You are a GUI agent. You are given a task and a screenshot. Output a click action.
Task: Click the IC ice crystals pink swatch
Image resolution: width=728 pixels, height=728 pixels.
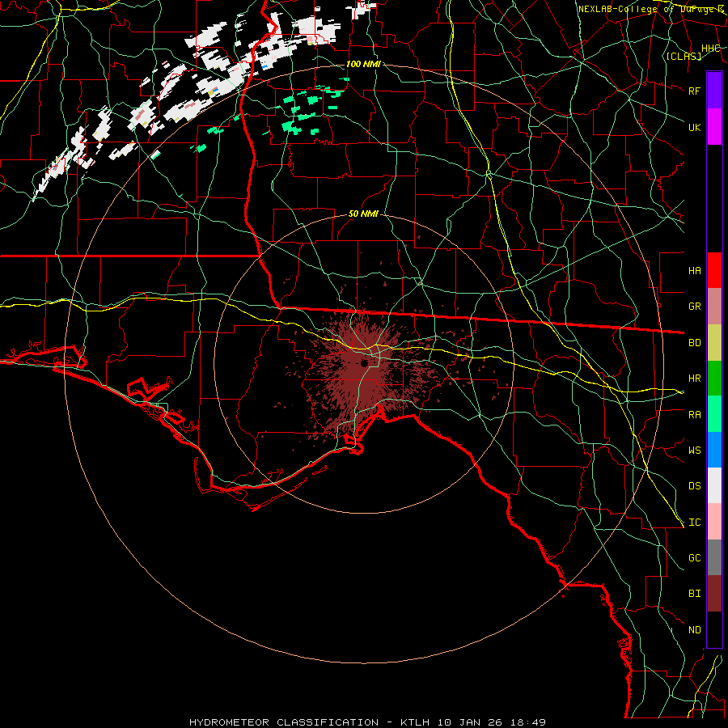pyautogui.click(x=714, y=522)
